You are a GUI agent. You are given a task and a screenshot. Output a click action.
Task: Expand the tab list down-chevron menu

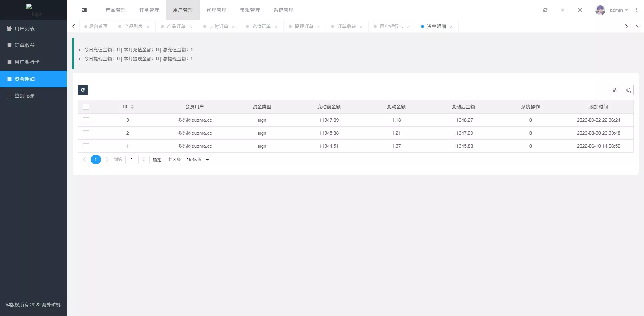[638, 26]
